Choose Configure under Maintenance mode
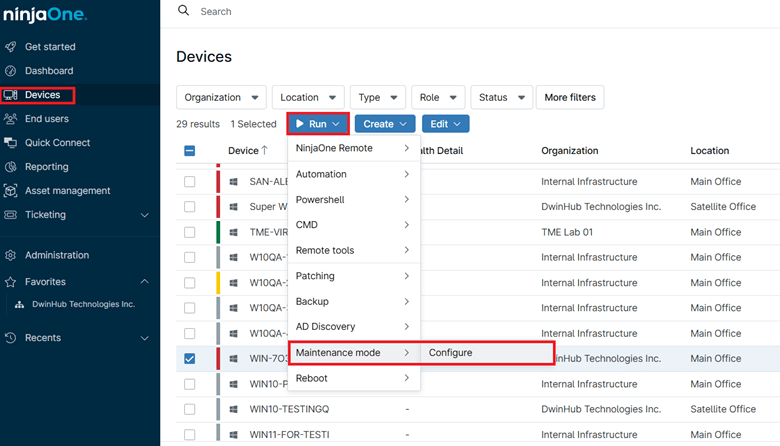The width and height of the screenshot is (780, 446). [487, 353]
